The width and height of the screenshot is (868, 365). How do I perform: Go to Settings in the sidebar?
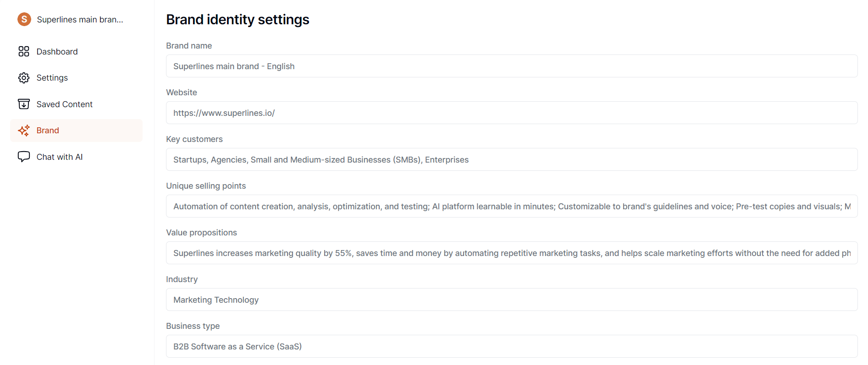52,78
